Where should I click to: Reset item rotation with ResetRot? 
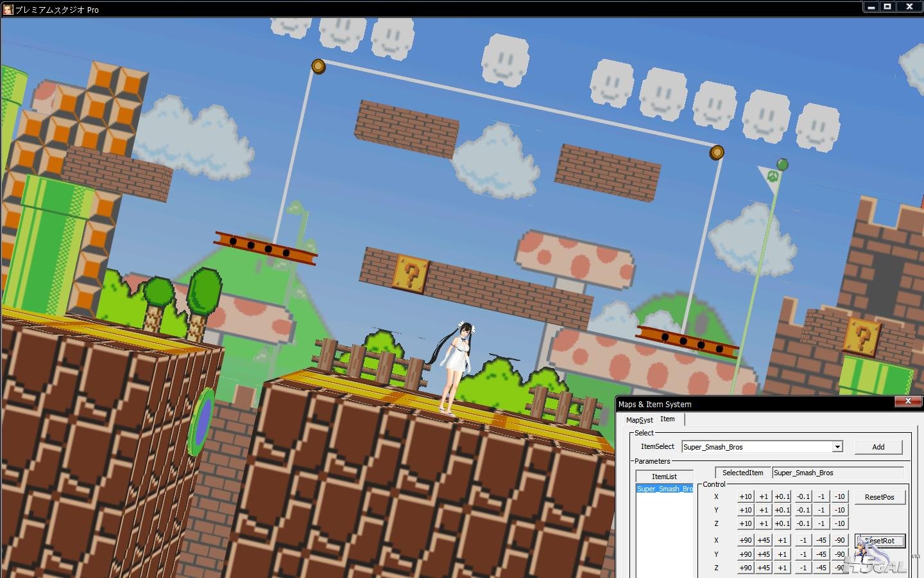pyautogui.click(x=880, y=541)
